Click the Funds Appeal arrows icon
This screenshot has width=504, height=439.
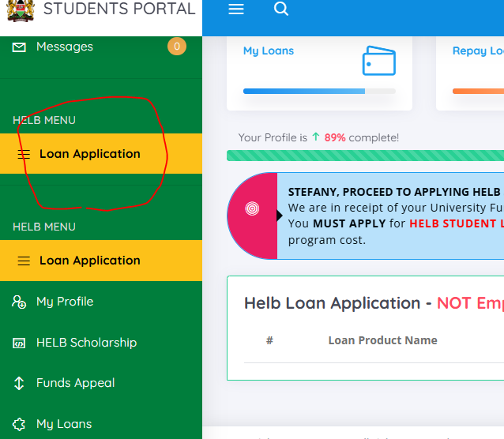point(20,384)
